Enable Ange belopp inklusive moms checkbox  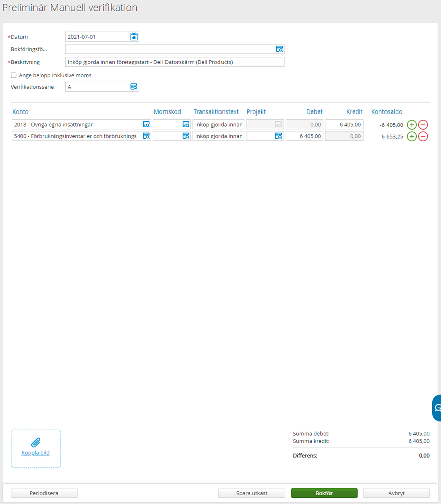[14, 75]
